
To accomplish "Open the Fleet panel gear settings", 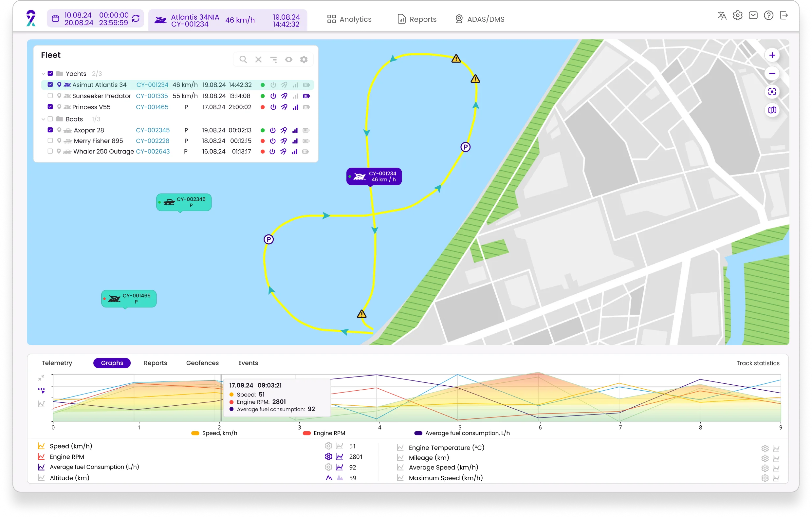I will coord(304,60).
